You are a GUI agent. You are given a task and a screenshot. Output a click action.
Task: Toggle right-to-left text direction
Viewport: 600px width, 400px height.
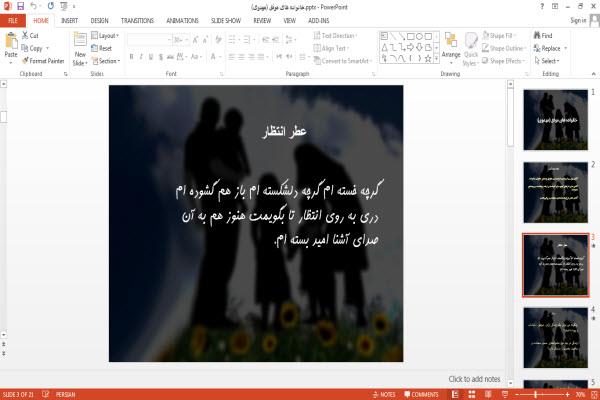pyautogui.click(x=289, y=57)
